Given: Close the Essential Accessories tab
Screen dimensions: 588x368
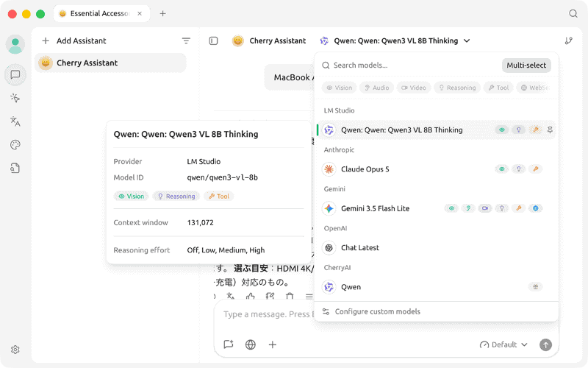Looking at the screenshot, I should 140,13.
